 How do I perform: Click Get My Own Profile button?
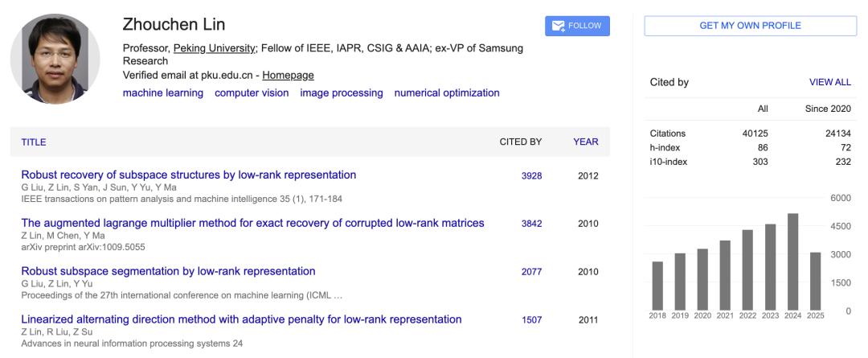tap(750, 26)
